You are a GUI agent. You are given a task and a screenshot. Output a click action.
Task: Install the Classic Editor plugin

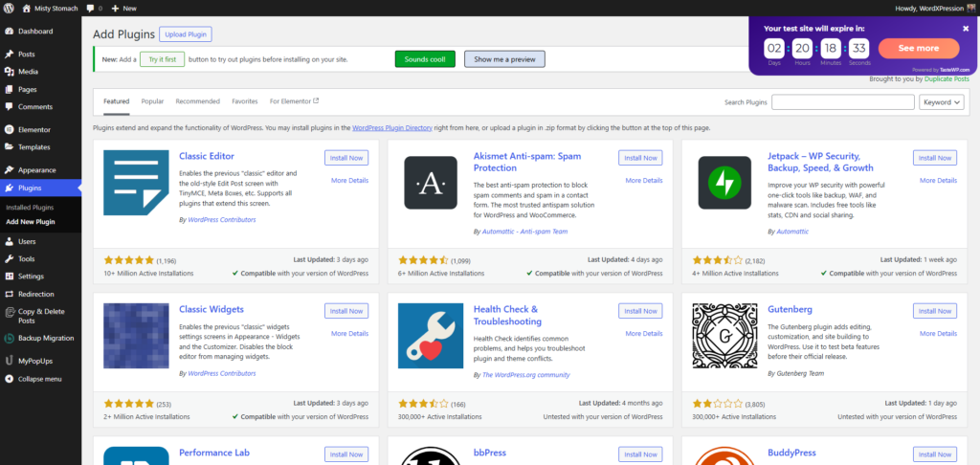point(346,158)
